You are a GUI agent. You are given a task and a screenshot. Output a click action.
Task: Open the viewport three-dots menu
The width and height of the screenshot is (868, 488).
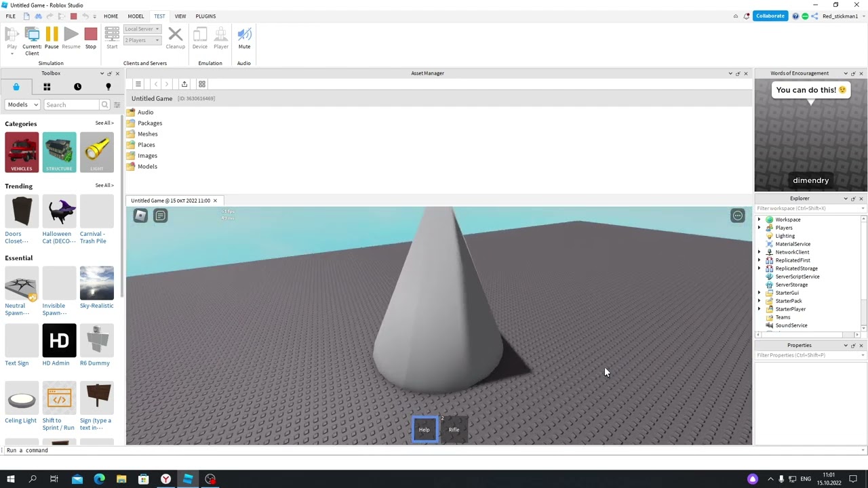[x=737, y=216]
